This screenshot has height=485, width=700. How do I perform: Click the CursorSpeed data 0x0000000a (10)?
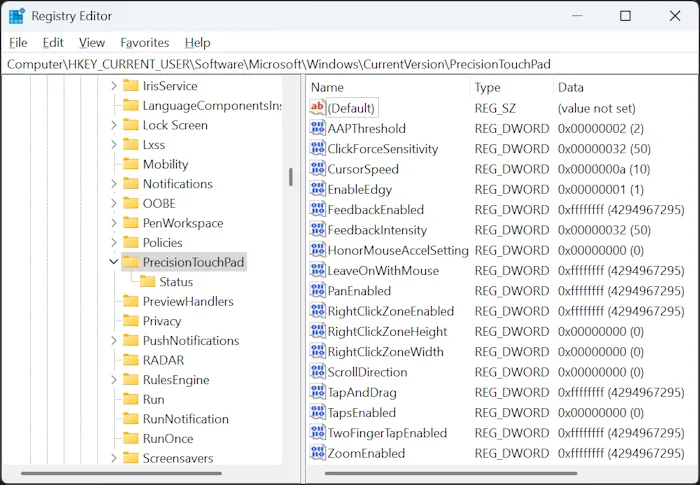click(x=604, y=169)
